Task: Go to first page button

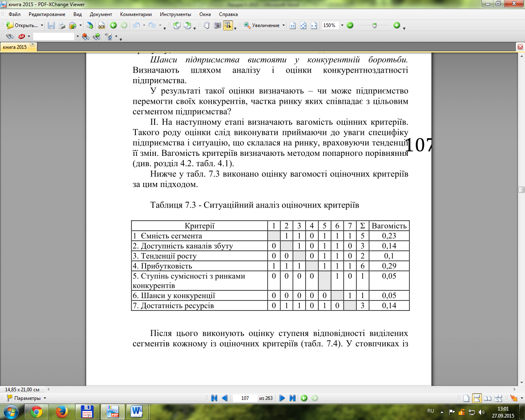Action: [x=214, y=398]
